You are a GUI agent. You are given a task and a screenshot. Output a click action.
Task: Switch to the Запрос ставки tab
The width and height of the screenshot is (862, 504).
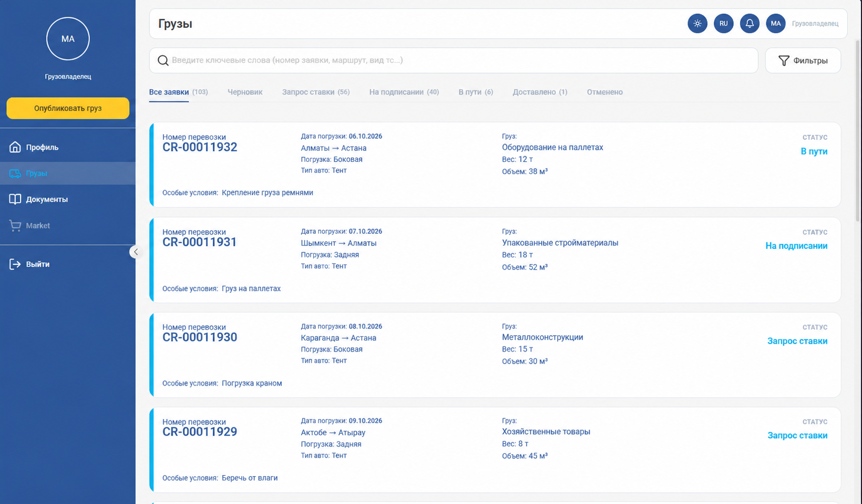pos(316,92)
